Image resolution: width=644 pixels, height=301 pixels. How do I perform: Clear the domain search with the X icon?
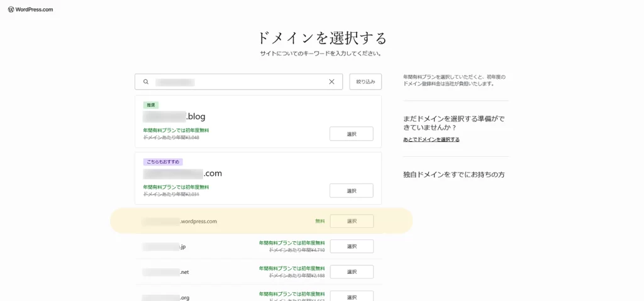(x=331, y=82)
